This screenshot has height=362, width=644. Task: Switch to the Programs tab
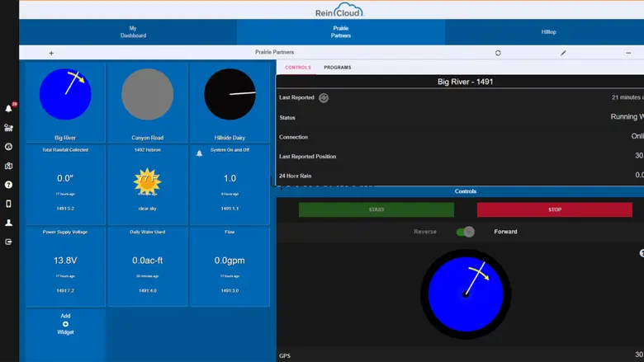pyautogui.click(x=337, y=68)
